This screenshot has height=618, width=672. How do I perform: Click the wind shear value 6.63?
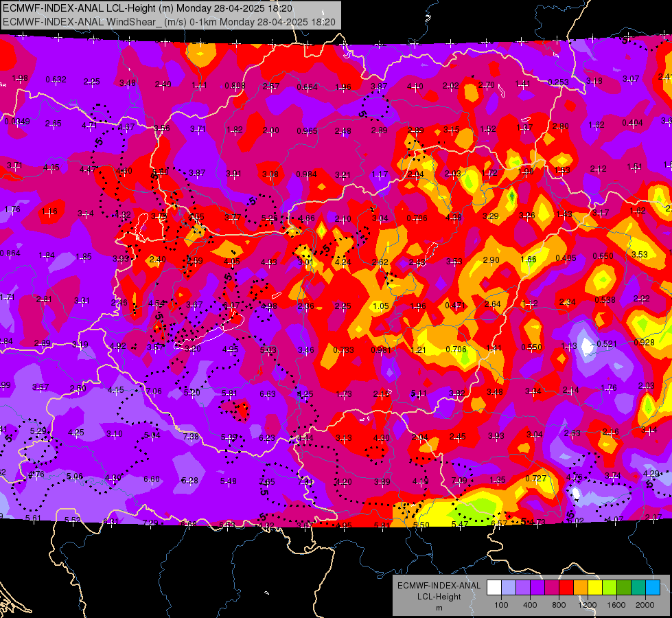[x=268, y=393]
